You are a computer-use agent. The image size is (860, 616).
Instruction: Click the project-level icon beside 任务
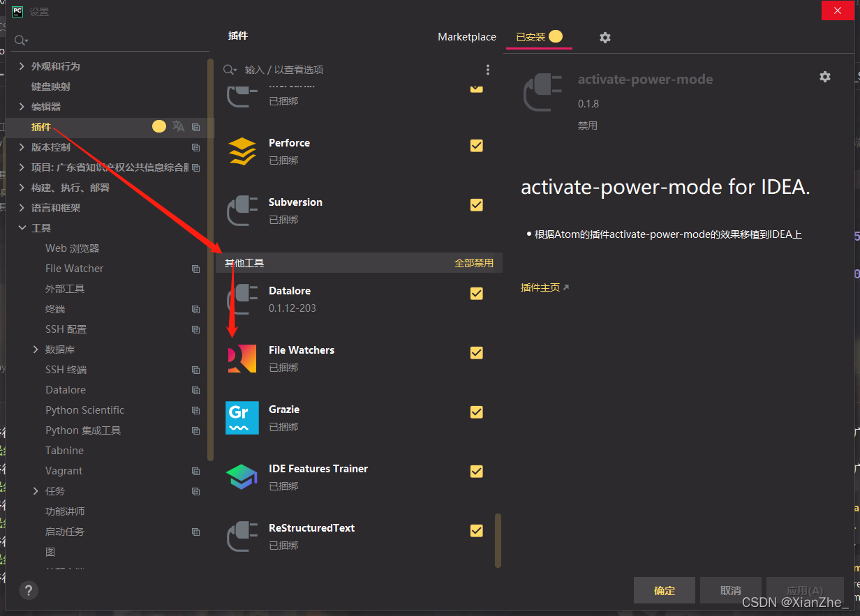pos(195,491)
